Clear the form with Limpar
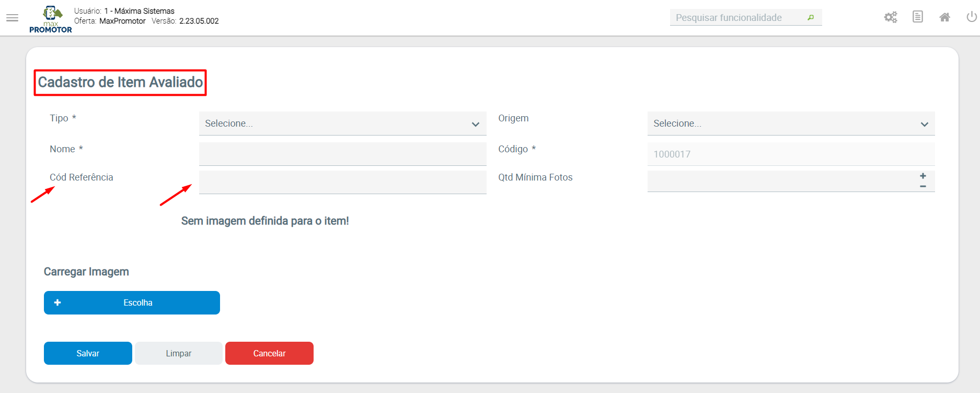Screen dimensions: 980x393 [179, 353]
